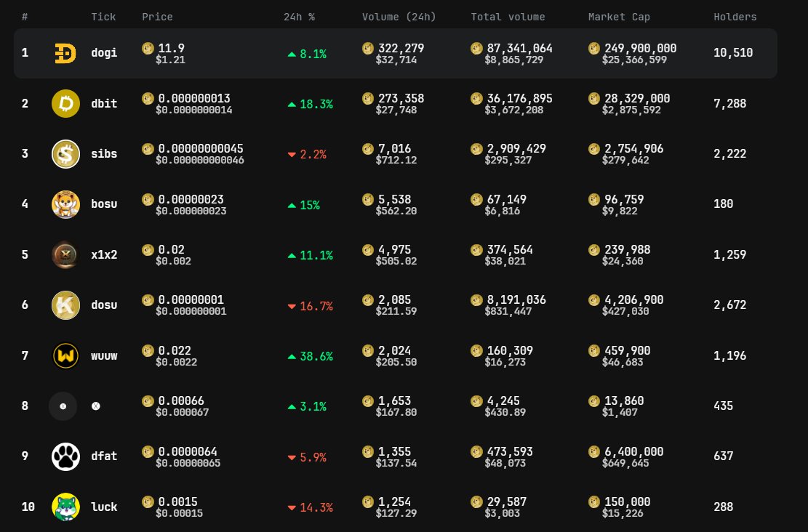Click bosu 24h change 15%
This screenshot has height=532, width=808.
coord(310,205)
